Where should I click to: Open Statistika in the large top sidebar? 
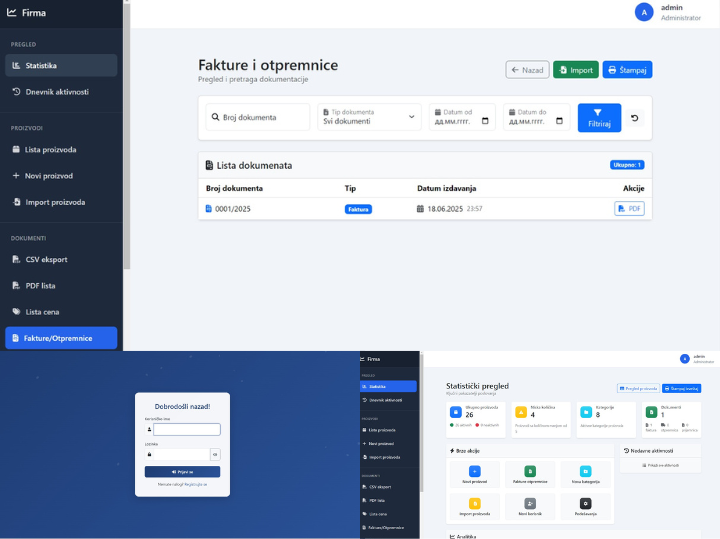pyautogui.click(x=61, y=66)
